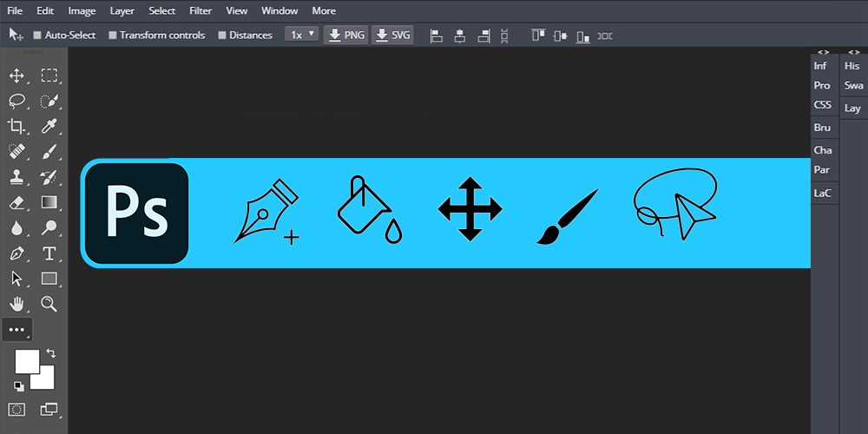
Task: Choose the Type text tool
Action: [x=49, y=253]
